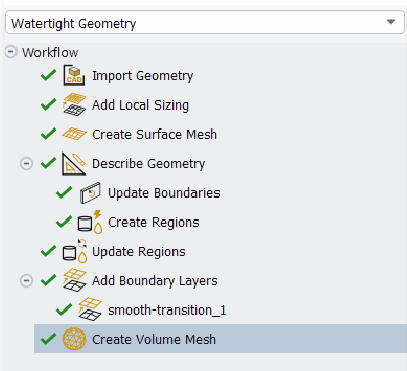
Task: Collapse the Workflow tree root
Action: click(x=11, y=52)
